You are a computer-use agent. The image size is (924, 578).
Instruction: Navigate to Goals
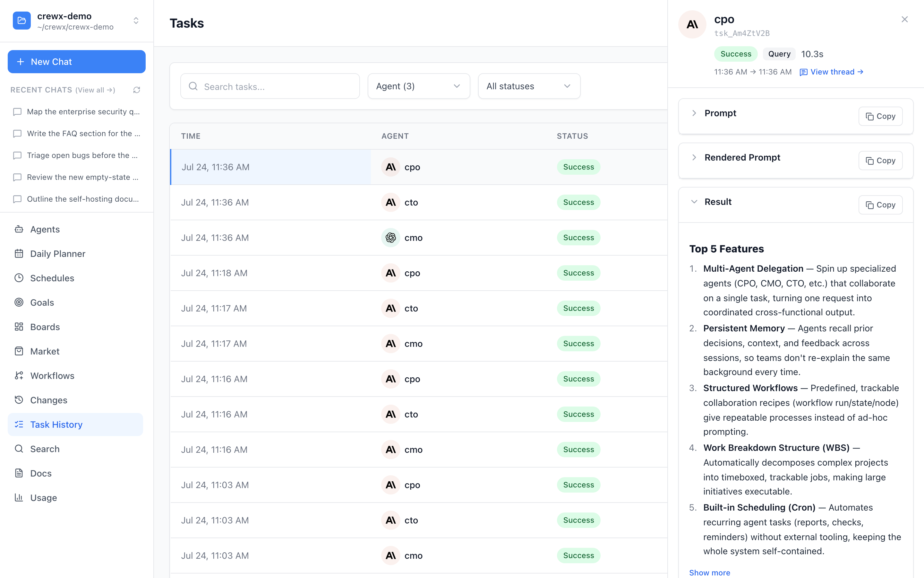point(75,302)
